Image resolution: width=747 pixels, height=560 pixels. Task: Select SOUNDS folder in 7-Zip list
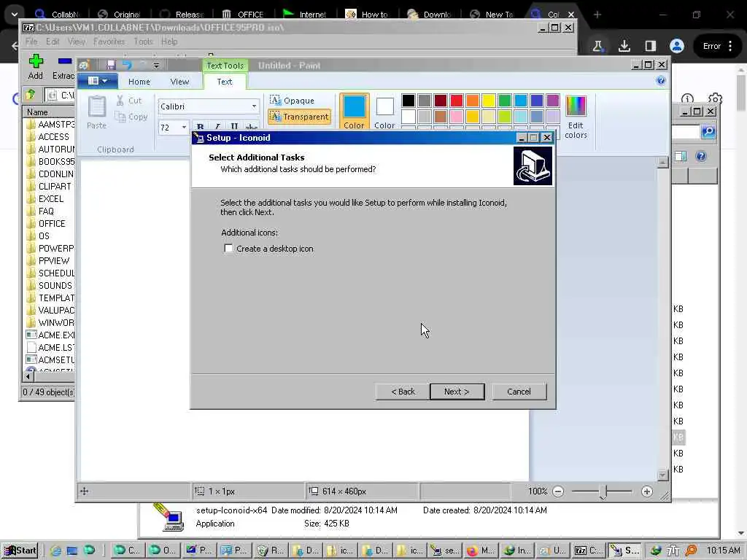tap(50, 285)
